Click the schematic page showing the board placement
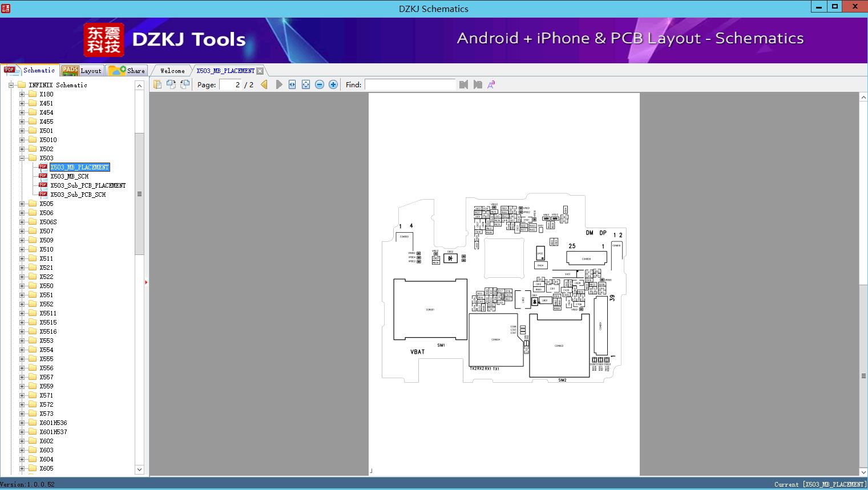 click(504, 284)
